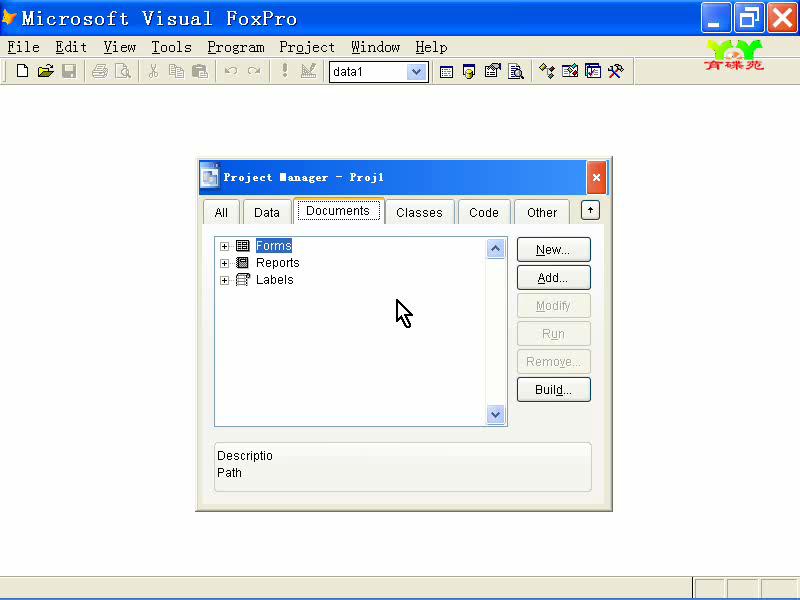Click the Print Preview toolbar icon

pos(123,71)
